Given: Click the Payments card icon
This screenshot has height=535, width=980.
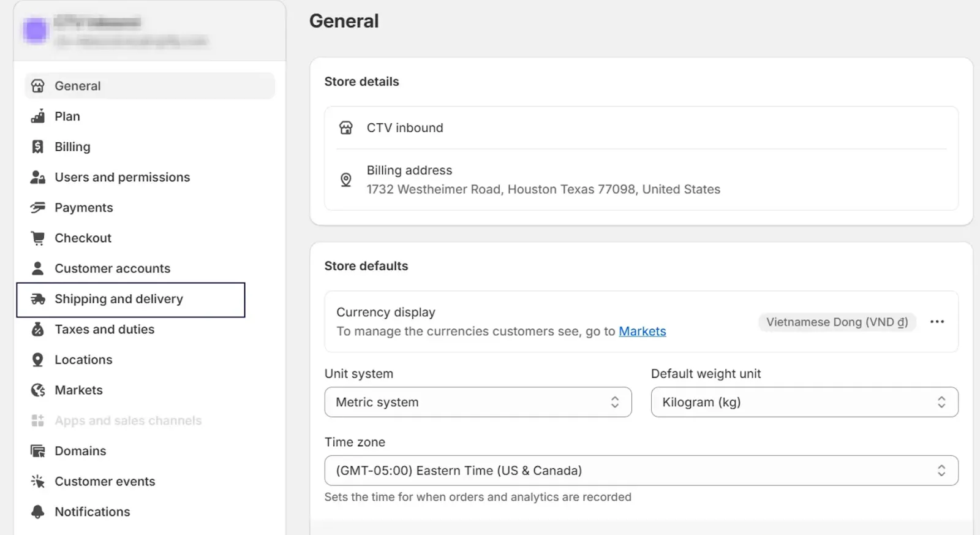Looking at the screenshot, I should pos(38,208).
